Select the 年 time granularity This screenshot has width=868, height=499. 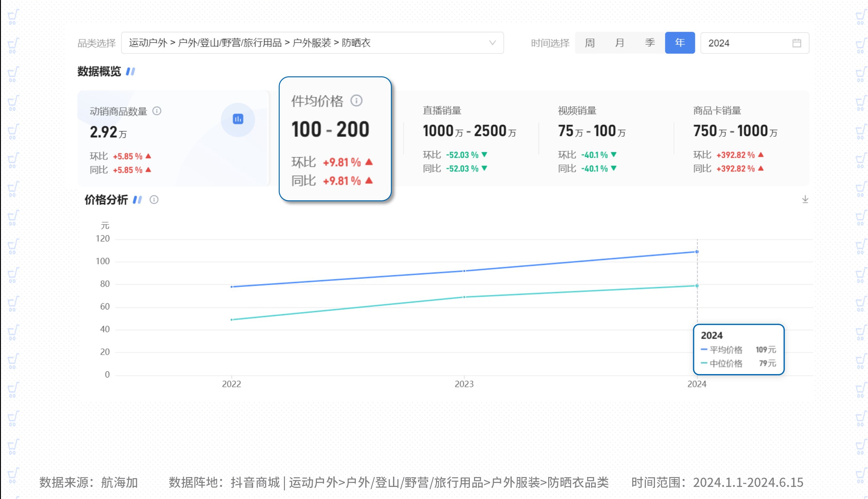click(x=680, y=43)
